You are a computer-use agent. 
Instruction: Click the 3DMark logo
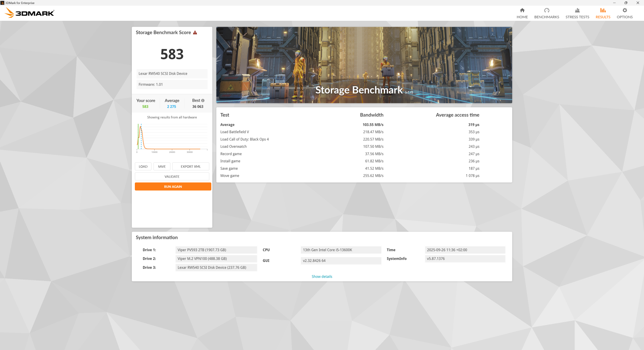[x=30, y=13]
